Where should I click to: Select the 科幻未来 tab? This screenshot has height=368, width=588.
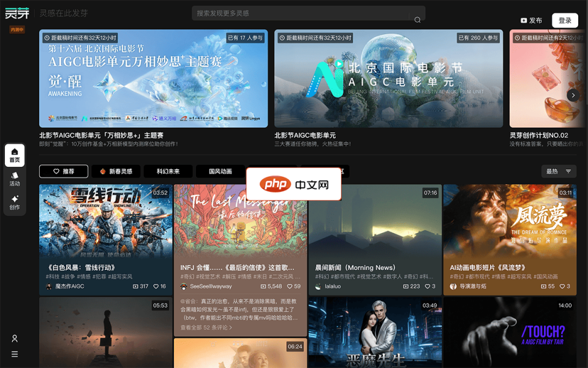point(168,171)
